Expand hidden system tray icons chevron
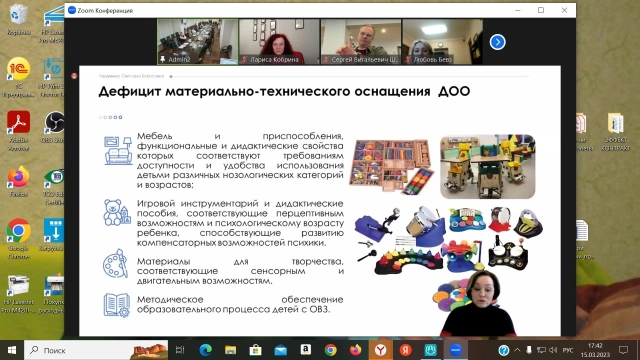This screenshot has height=360, width=640. 517,350
